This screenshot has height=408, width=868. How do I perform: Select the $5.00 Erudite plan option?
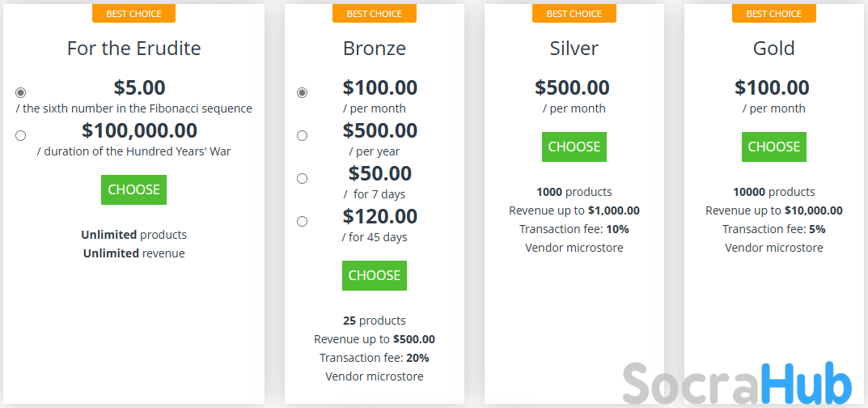click(20, 93)
